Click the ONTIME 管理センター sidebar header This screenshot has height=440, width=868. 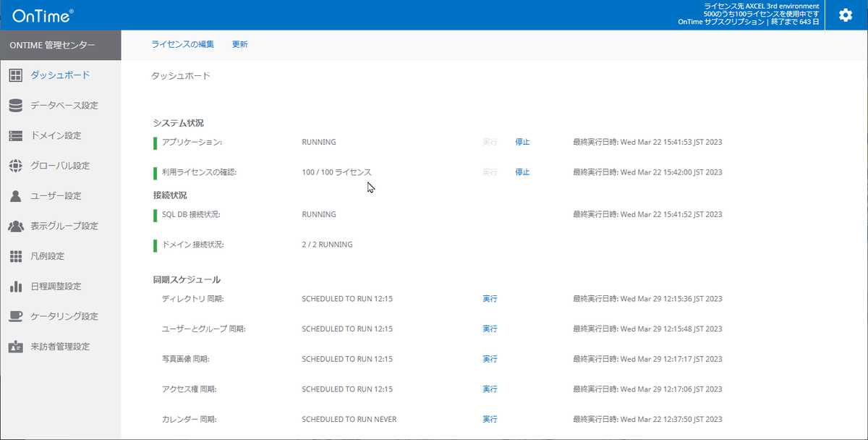tap(61, 45)
